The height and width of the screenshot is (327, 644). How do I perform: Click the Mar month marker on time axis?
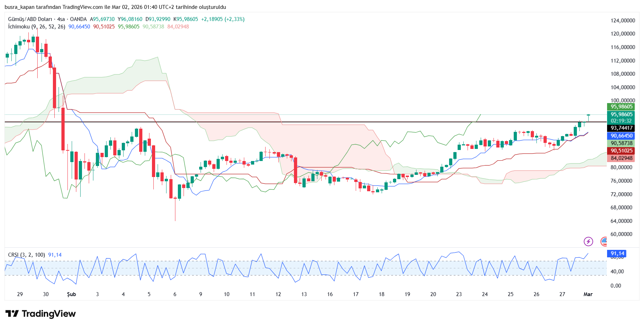[x=588, y=294]
